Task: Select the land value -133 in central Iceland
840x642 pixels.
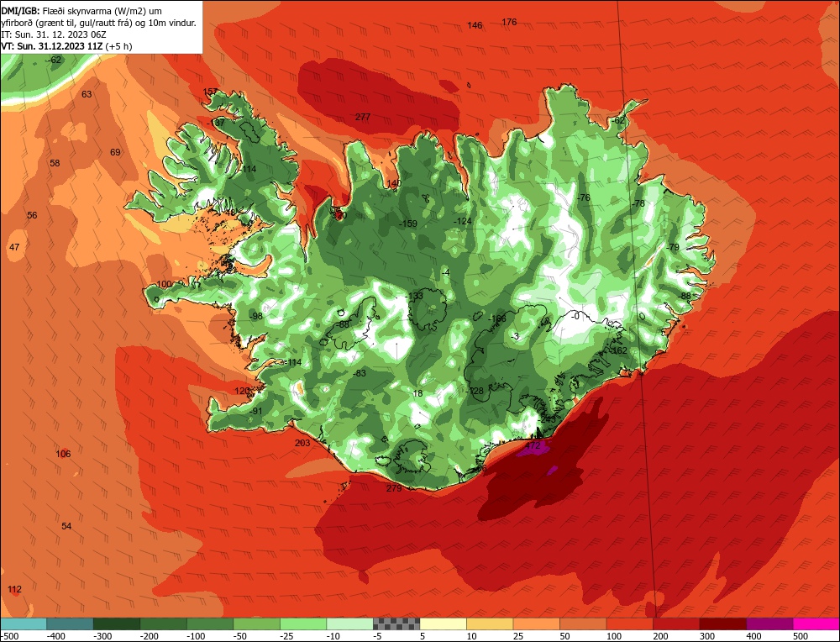Action: (414, 296)
